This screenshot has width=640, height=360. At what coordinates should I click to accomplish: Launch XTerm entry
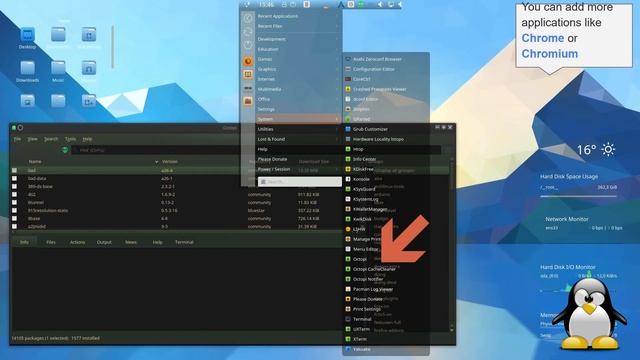click(x=360, y=339)
